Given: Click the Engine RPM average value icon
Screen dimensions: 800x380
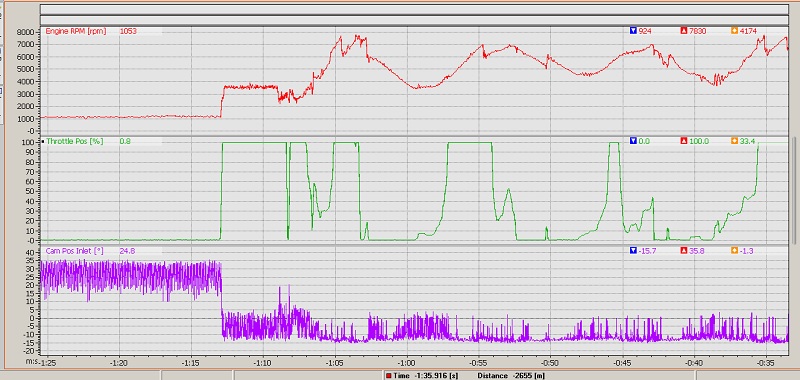Looking at the screenshot, I should [734, 31].
